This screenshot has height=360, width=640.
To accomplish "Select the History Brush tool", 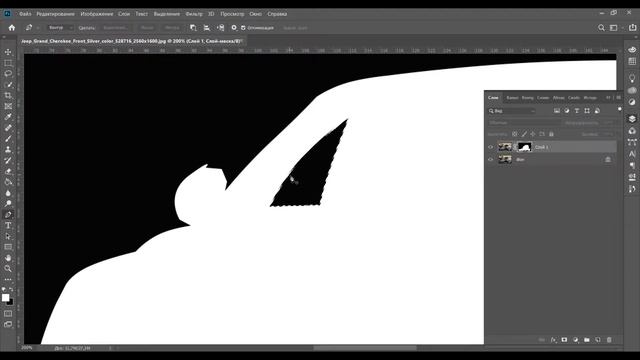I will tap(8, 160).
